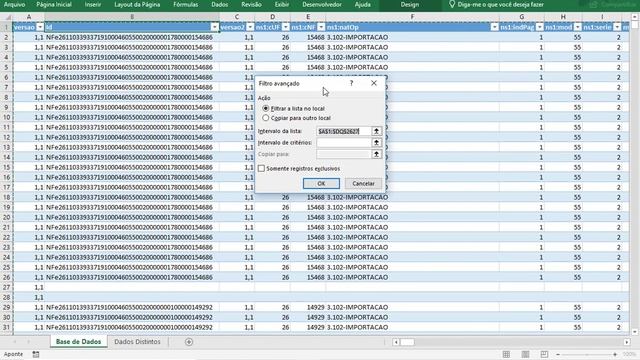Viewport: 640px width, 360px height.
Task: Switch to Normal view icon
Action: click(506, 354)
